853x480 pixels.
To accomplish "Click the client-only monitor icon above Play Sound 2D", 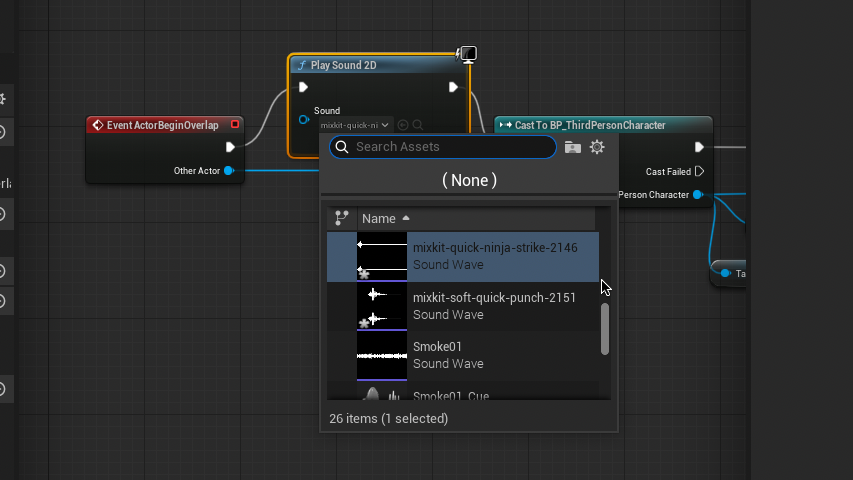I will [x=466, y=54].
